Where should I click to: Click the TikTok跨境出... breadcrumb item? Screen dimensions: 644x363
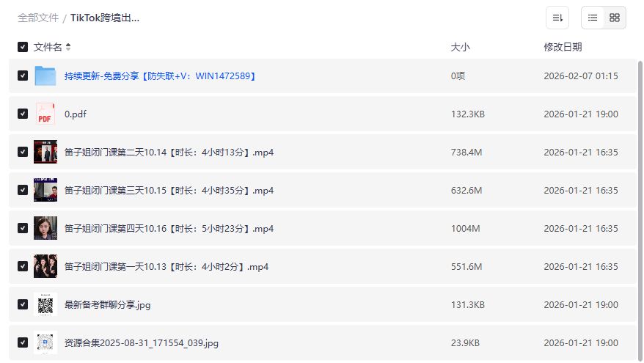coord(105,18)
